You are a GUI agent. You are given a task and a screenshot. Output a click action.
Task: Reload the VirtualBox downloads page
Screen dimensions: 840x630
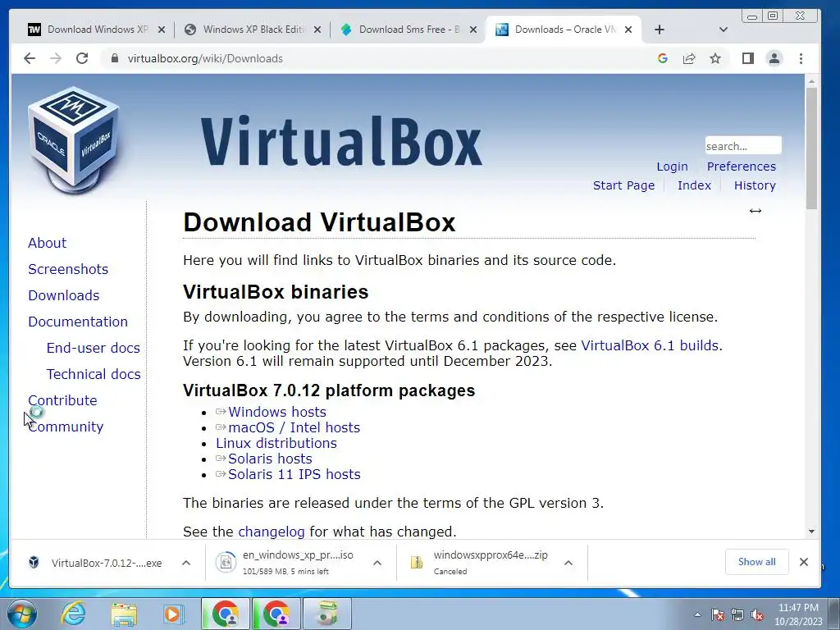[x=82, y=58]
